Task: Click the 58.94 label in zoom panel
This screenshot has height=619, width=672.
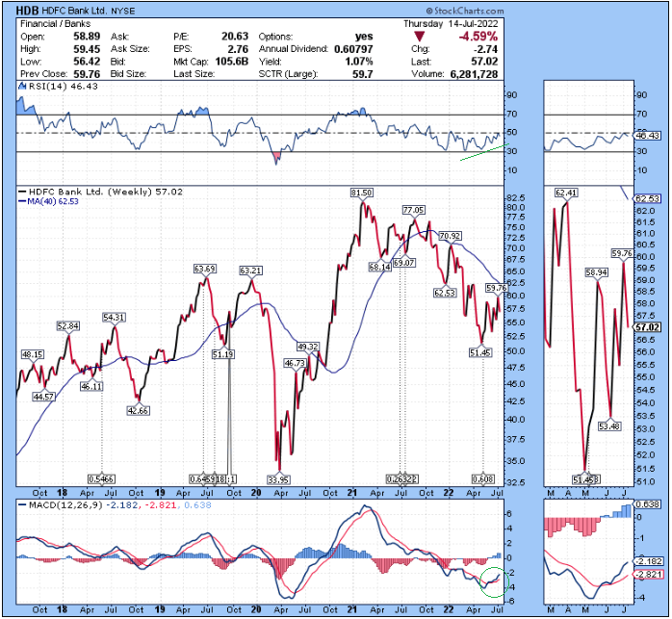Action: click(596, 272)
